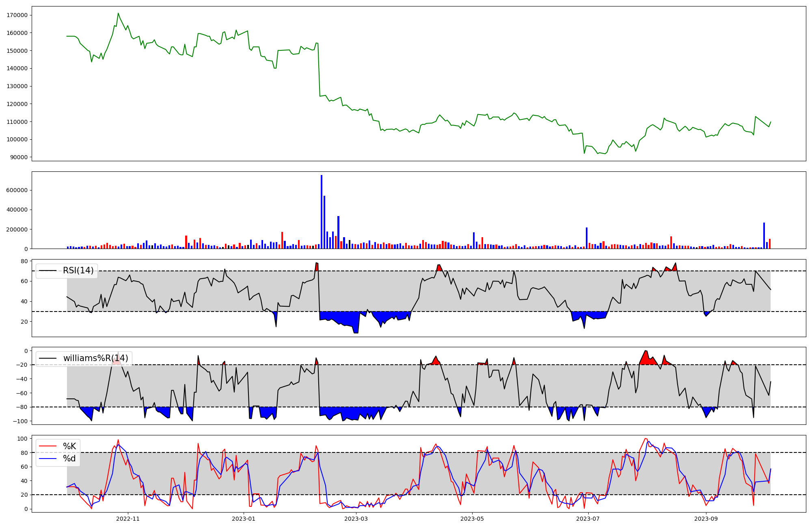812x528 pixels.
Task: Click the tallest blue volume bar
Action: pos(322,211)
